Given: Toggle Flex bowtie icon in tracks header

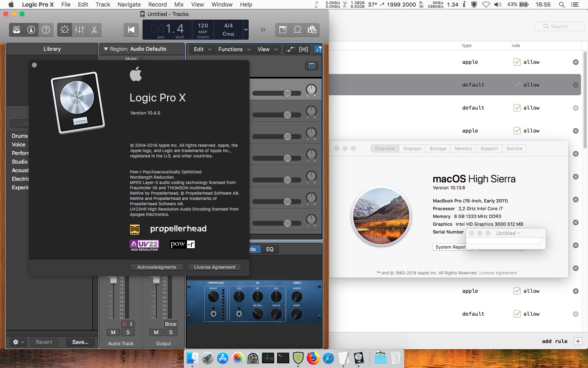Looking at the screenshot, I should 303,49.
